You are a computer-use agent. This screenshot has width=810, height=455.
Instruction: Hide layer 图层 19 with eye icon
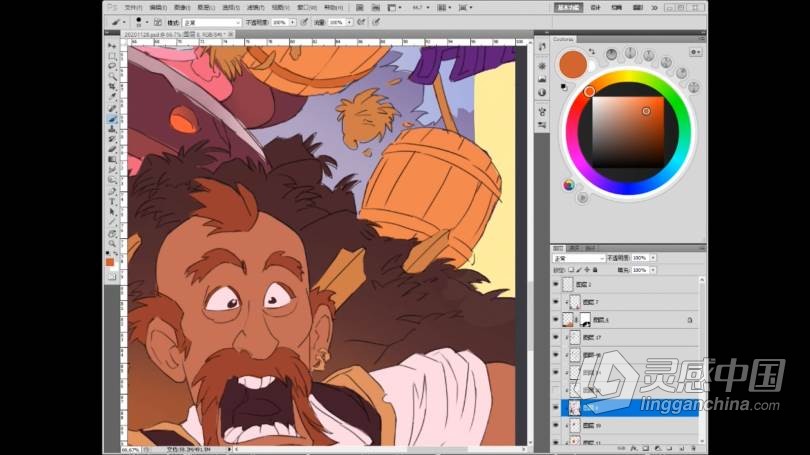(556, 426)
